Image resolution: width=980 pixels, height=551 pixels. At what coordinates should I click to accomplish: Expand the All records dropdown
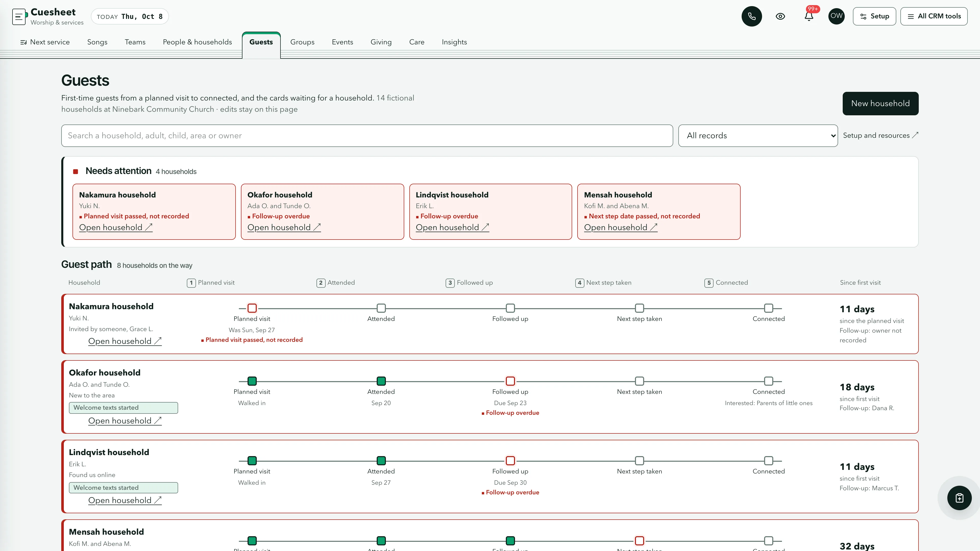758,136
